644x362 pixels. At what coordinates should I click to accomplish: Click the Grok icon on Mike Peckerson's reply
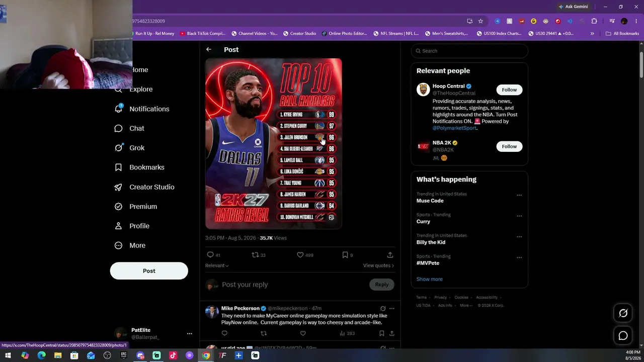(x=383, y=308)
